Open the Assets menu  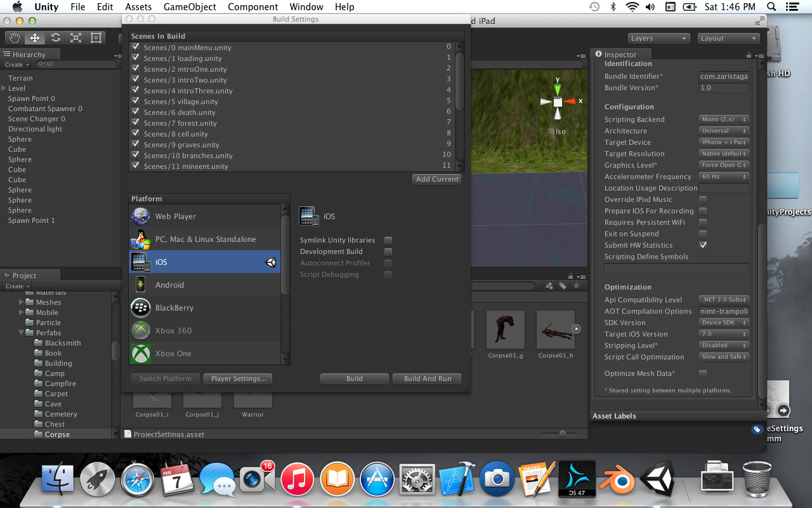point(138,7)
